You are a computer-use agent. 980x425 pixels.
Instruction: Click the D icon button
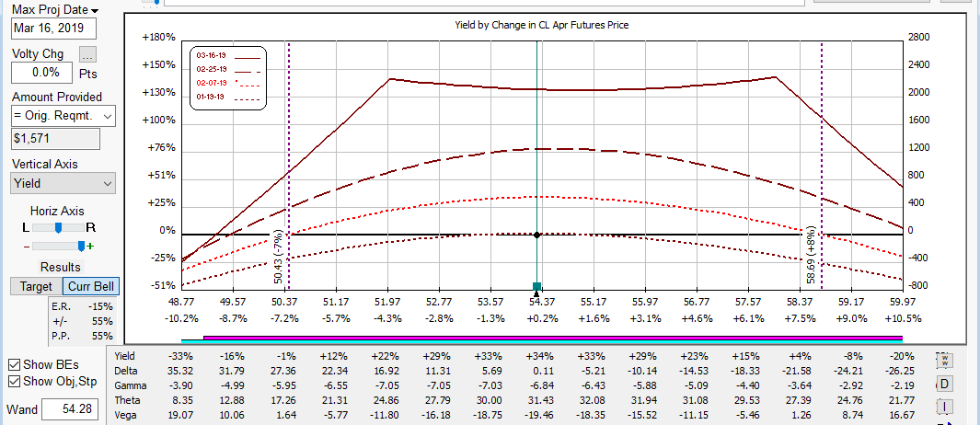944,383
